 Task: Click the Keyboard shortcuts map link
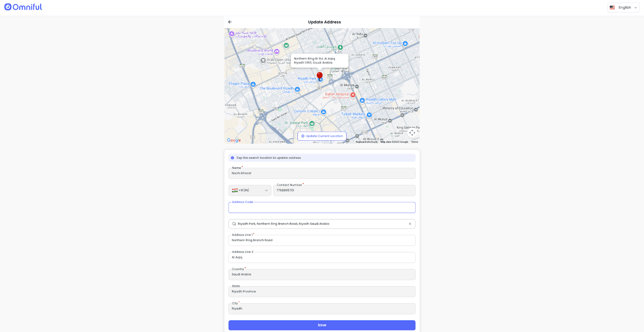point(366,142)
